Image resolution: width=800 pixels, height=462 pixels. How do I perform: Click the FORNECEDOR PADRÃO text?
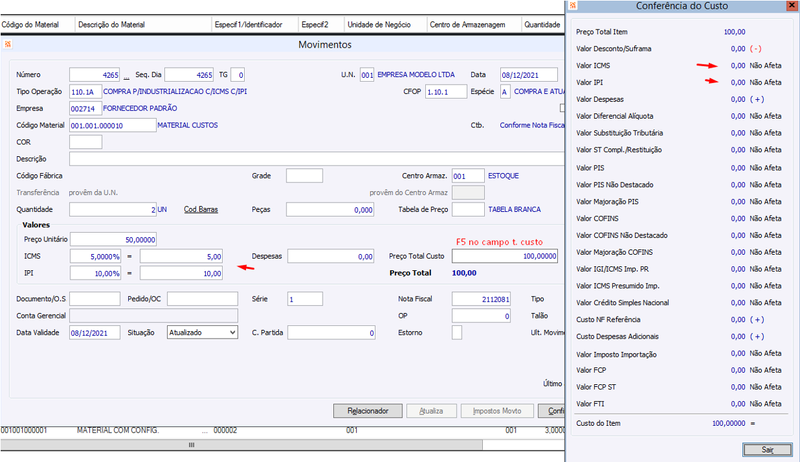pyautogui.click(x=140, y=109)
